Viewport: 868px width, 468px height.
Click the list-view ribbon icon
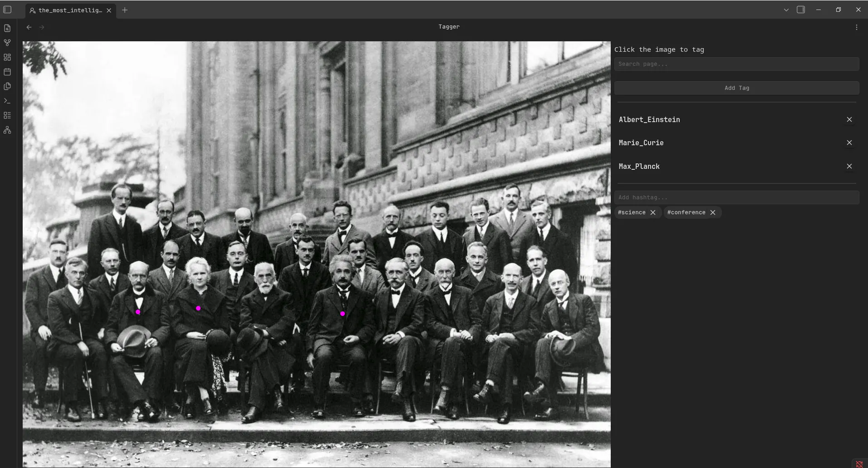click(7, 115)
